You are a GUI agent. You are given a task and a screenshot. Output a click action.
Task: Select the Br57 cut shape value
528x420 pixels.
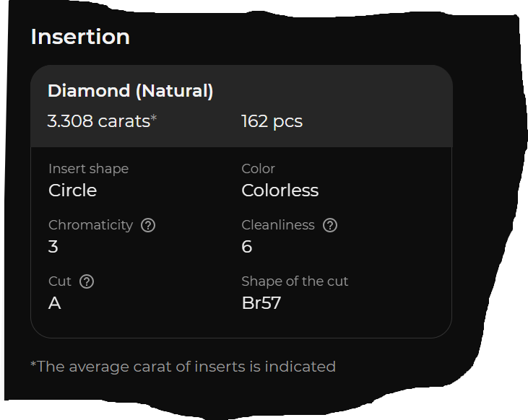click(261, 303)
